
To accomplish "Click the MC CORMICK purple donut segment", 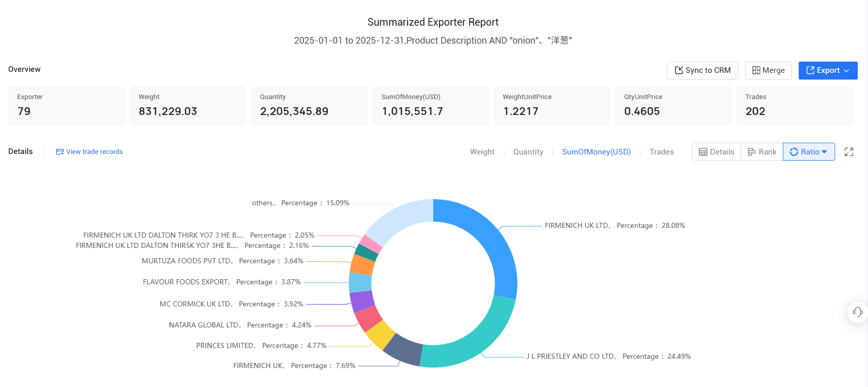I will tap(362, 301).
